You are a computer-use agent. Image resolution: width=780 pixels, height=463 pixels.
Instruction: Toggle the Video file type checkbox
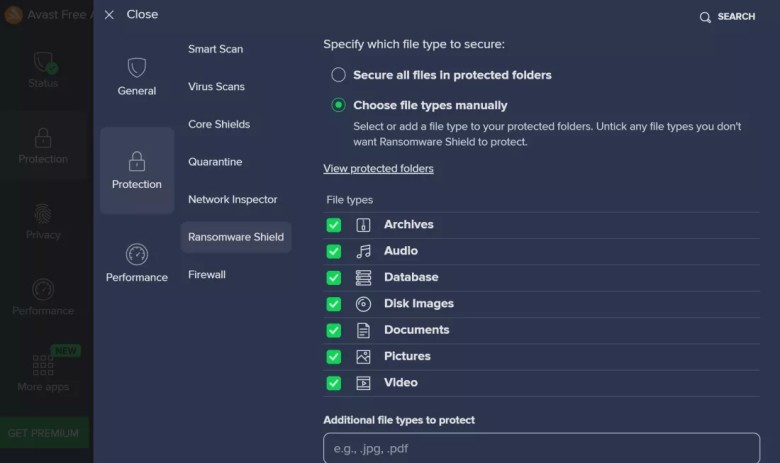(x=334, y=383)
